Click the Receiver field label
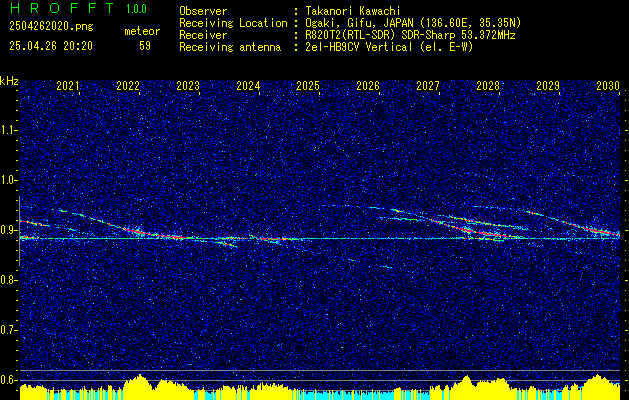 pos(203,35)
